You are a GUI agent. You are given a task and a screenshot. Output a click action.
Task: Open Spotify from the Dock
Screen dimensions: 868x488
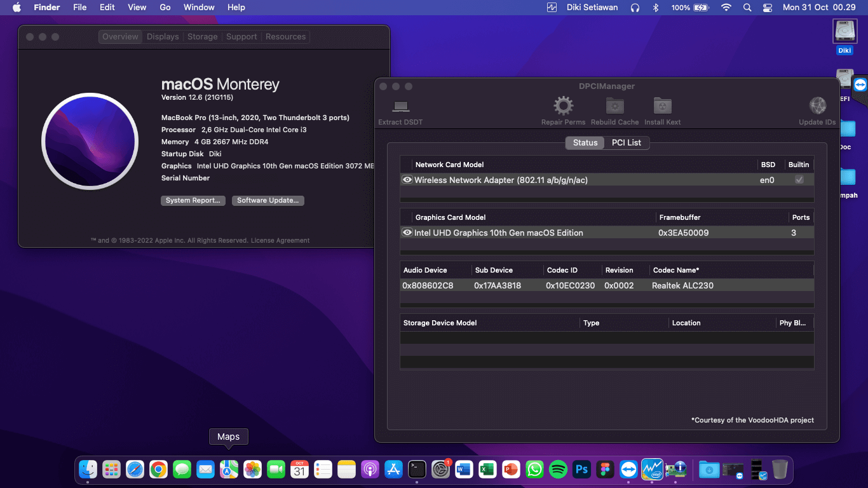558,470
